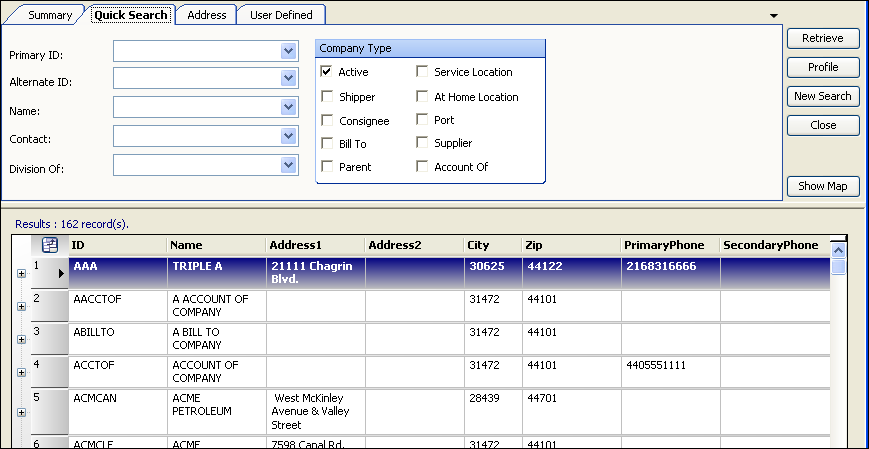Enable the Shipper checkbox
869x449 pixels.
coord(327,97)
